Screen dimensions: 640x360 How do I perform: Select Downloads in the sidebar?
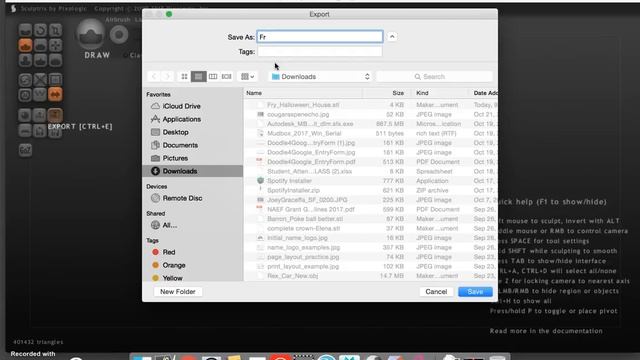[x=193, y=171]
